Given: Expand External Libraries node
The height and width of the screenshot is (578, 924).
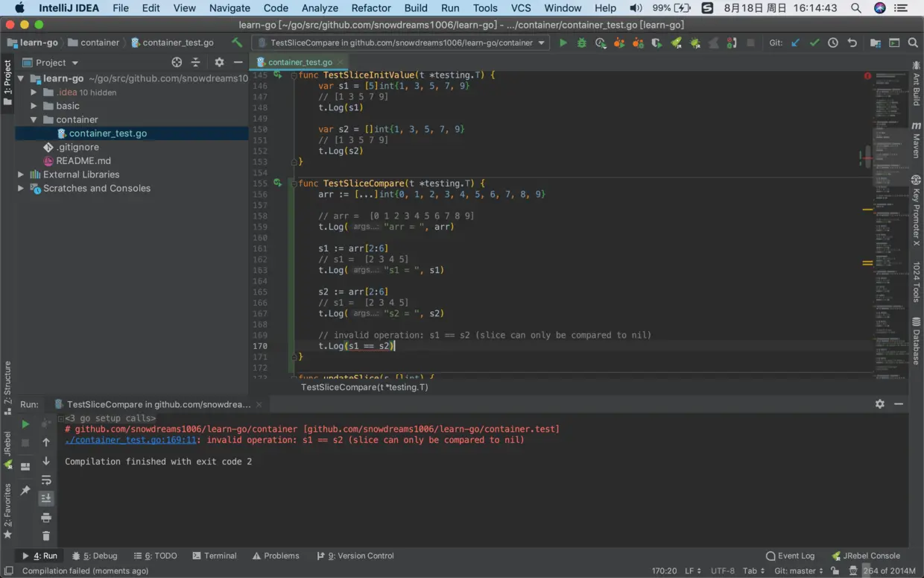Looking at the screenshot, I should click(21, 175).
